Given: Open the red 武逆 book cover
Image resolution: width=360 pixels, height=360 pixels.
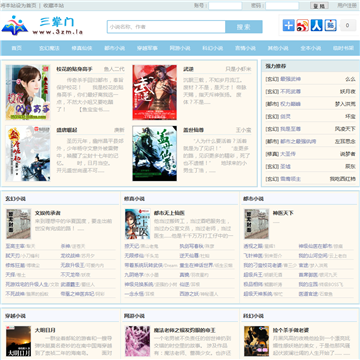Looking at the screenshot, I should point(155,92).
